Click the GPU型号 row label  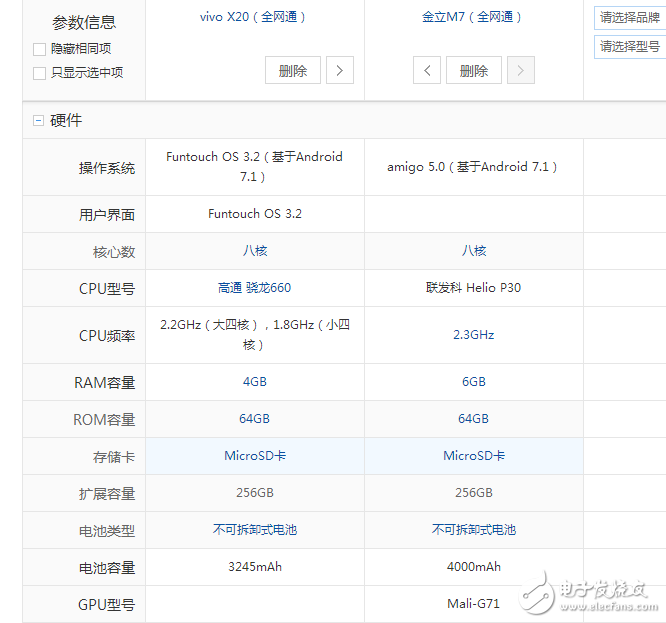(x=106, y=605)
